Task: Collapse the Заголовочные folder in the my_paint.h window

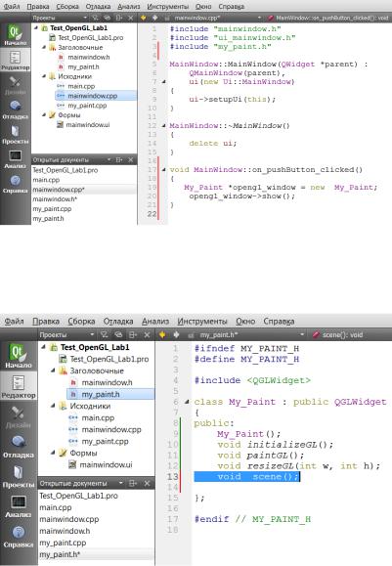Action: click(53, 370)
